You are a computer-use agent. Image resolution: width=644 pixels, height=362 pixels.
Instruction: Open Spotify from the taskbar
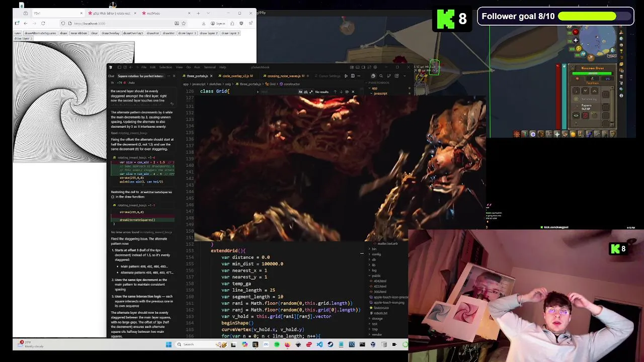(277, 344)
